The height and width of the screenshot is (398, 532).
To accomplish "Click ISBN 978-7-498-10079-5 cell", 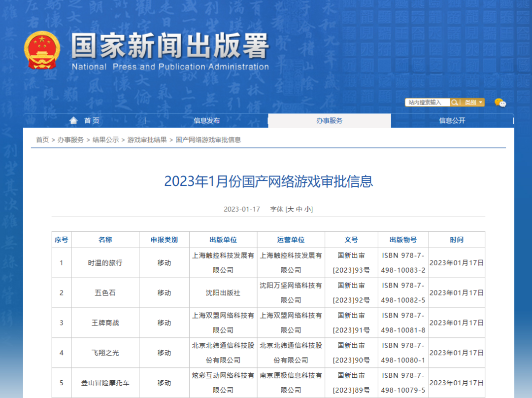I will pos(403,383).
